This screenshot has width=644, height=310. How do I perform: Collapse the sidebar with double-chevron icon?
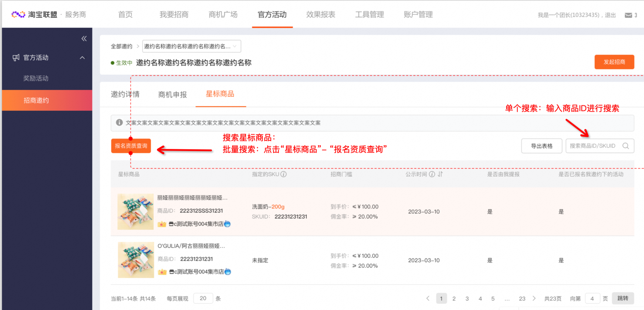click(84, 38)
